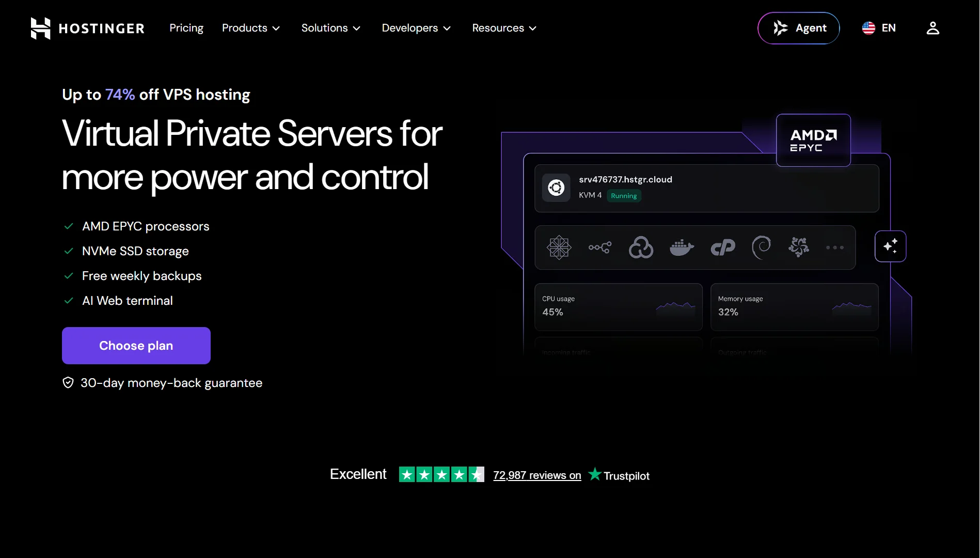Click 30-day money-back guarantee text
Image resolution: width=980 pixels, height=558 pixels.
coord(171,383)
